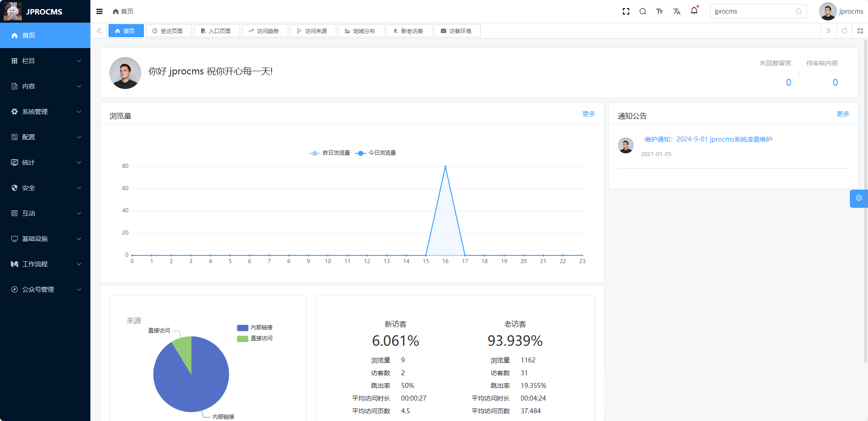Open the 地域分布 tab
The image size is (868, 421).
click(x=361, y=30)
